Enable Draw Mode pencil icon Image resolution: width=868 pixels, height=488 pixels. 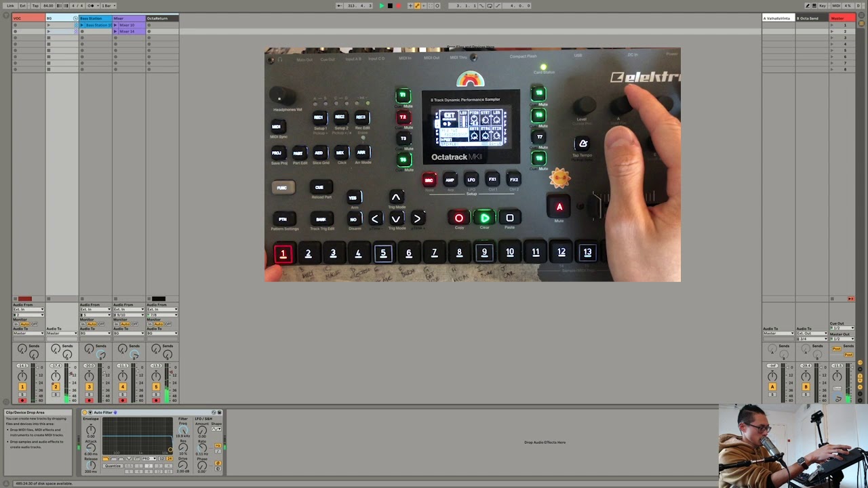[808, 5]
